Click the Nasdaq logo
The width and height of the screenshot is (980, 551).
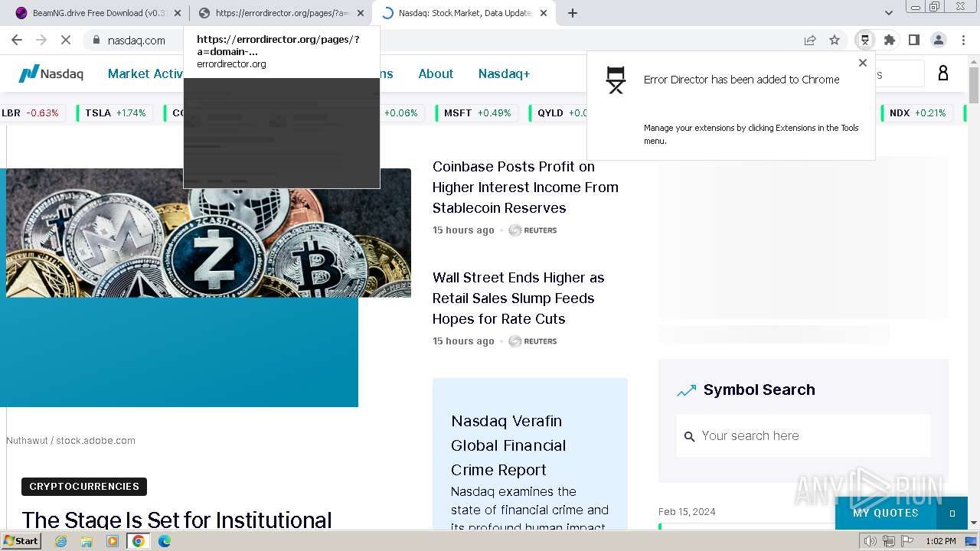point(51,73)
